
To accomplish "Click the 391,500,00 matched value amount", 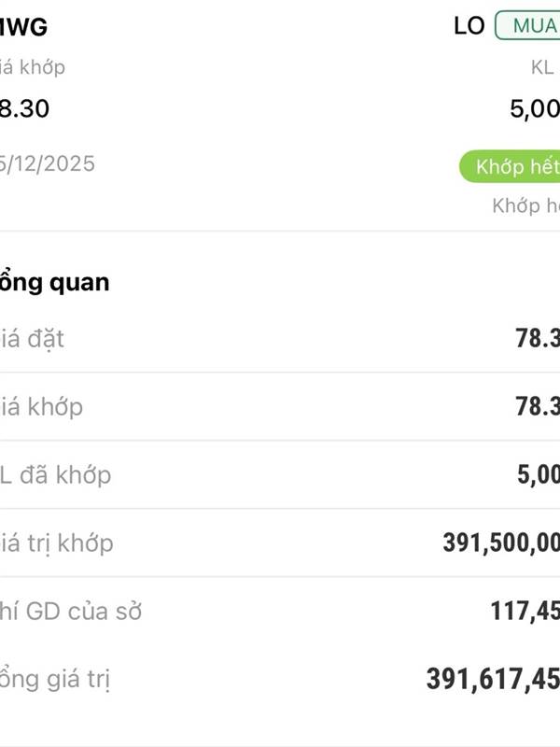I will [x=501, y=543].
